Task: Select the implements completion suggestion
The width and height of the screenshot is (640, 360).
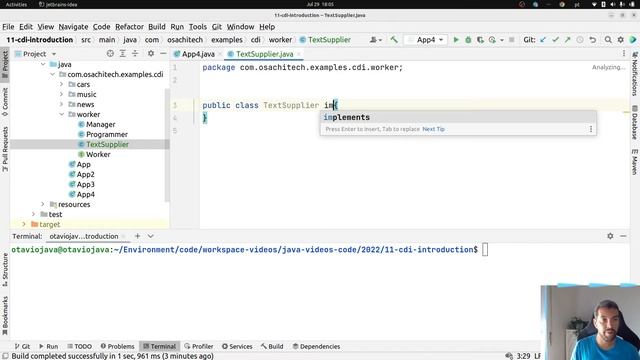Action: (x=458, y=117)
